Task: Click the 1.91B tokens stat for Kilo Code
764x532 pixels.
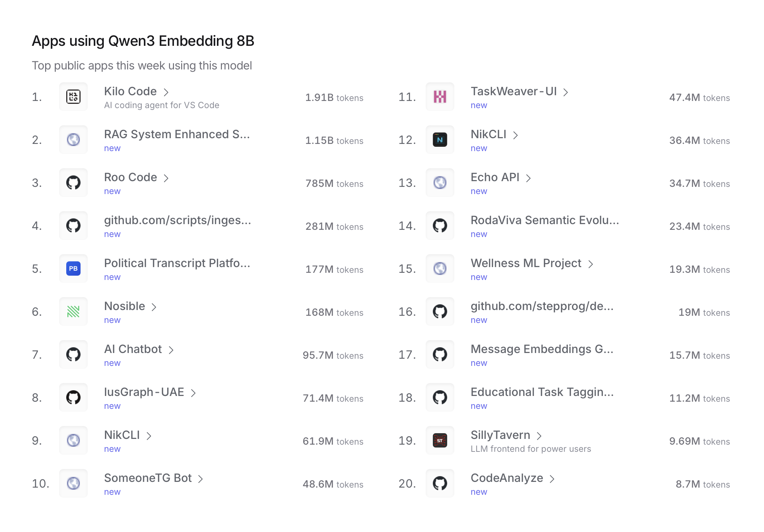Action: pyautogui.click(x=334, y=97)
